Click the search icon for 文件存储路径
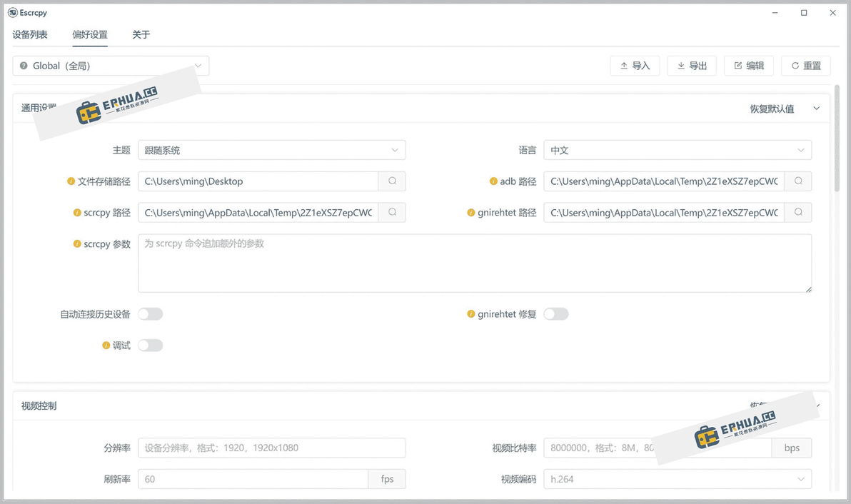 coord(393,181)
